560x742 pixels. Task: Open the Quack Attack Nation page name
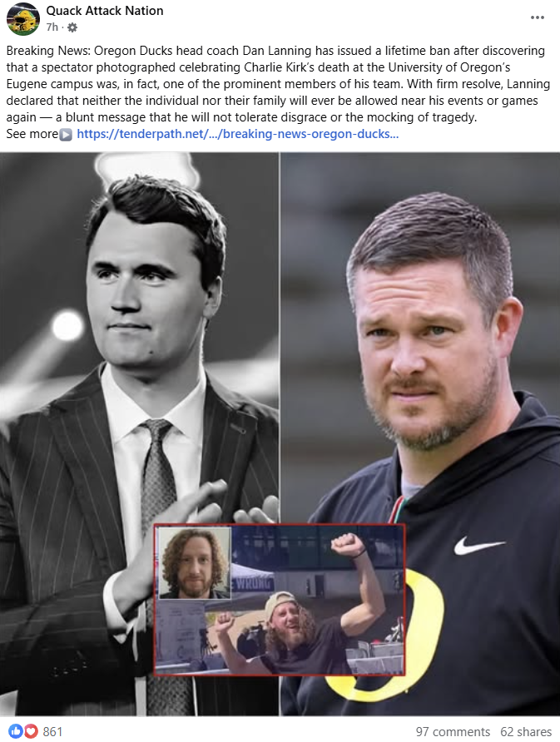[x=105, y=11]
